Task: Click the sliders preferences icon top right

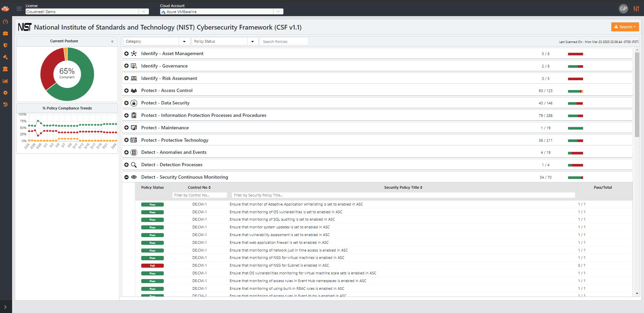Action: point(636,9)
